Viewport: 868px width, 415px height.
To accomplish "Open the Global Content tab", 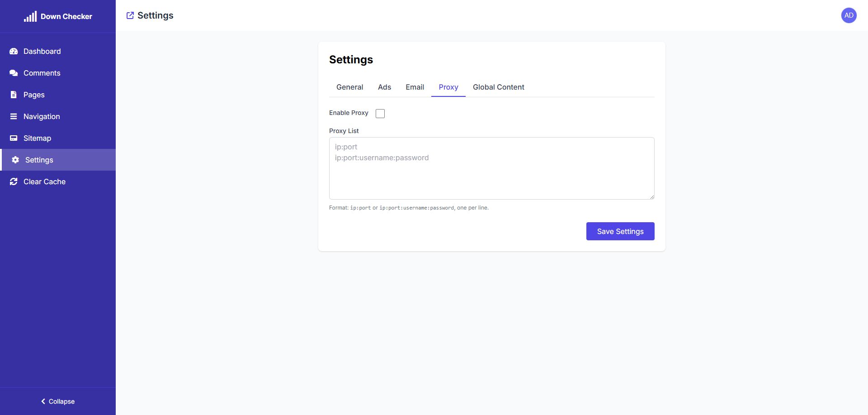I will tap(498, 87).
